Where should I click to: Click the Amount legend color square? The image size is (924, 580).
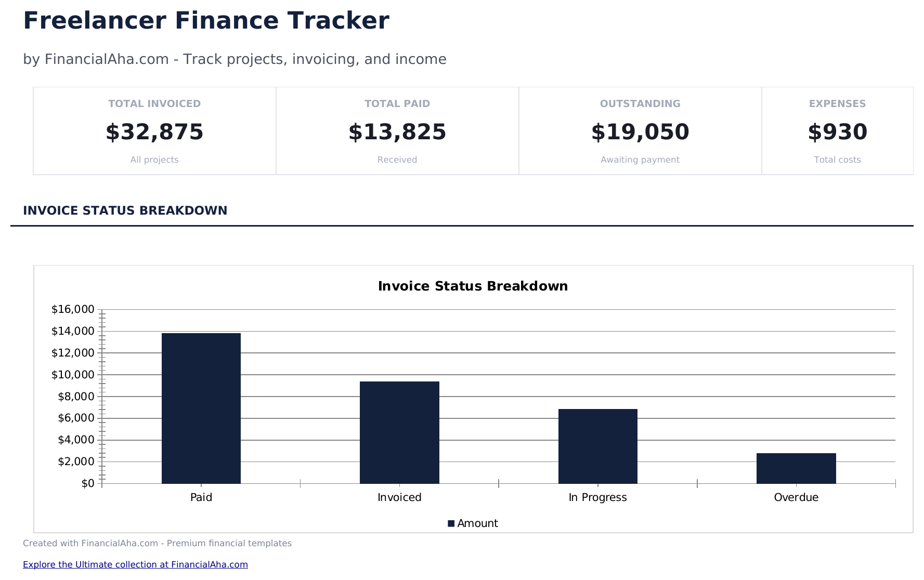451,523
